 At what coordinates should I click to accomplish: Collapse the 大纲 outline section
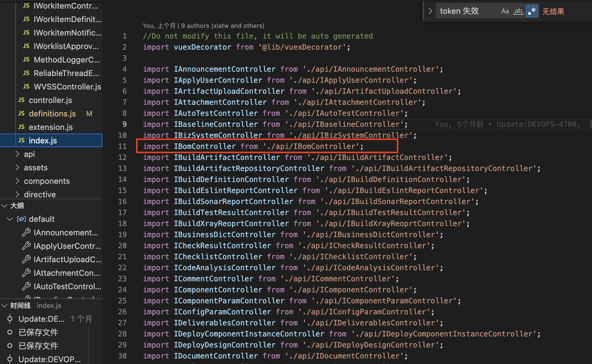click(5, 206)
